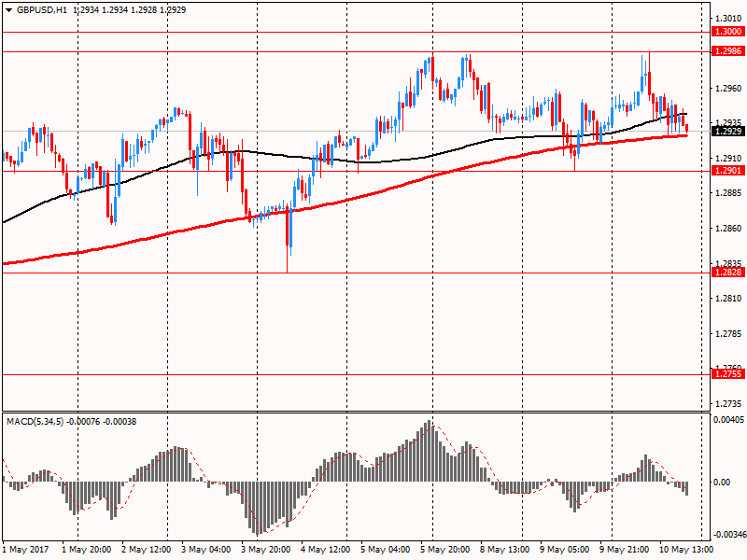The height and width of the screenshot is (560, 747).
Task: Click the '1 May 20:00' time axis label
Action: pyautogui.click(x=87, y=550)
